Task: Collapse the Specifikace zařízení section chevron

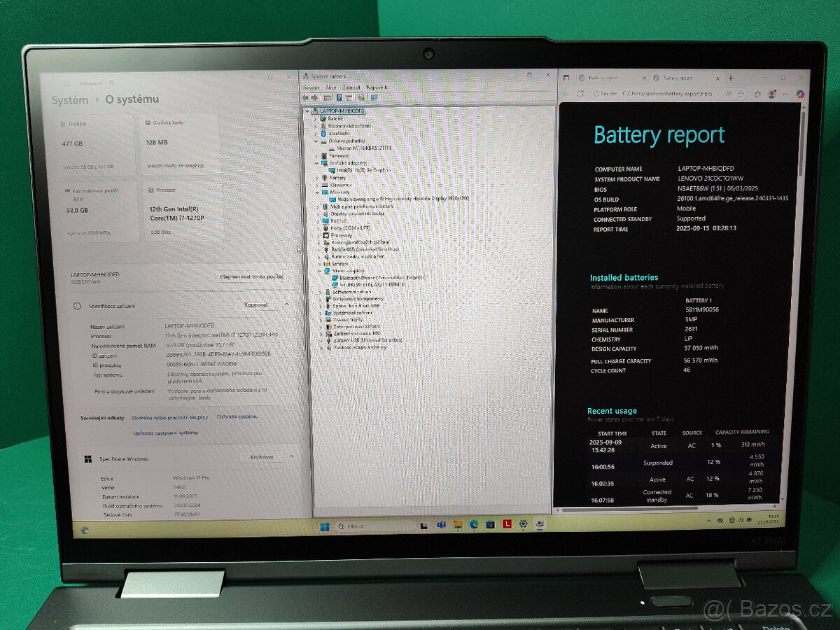Action: pyautogui.click(x=287, y=305)
